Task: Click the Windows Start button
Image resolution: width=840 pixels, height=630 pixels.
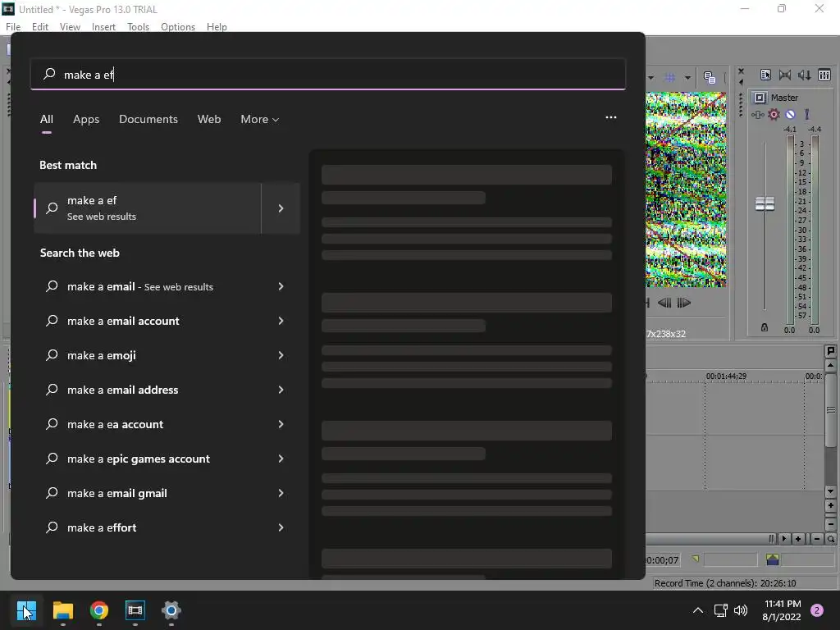Action: (26, 610)
